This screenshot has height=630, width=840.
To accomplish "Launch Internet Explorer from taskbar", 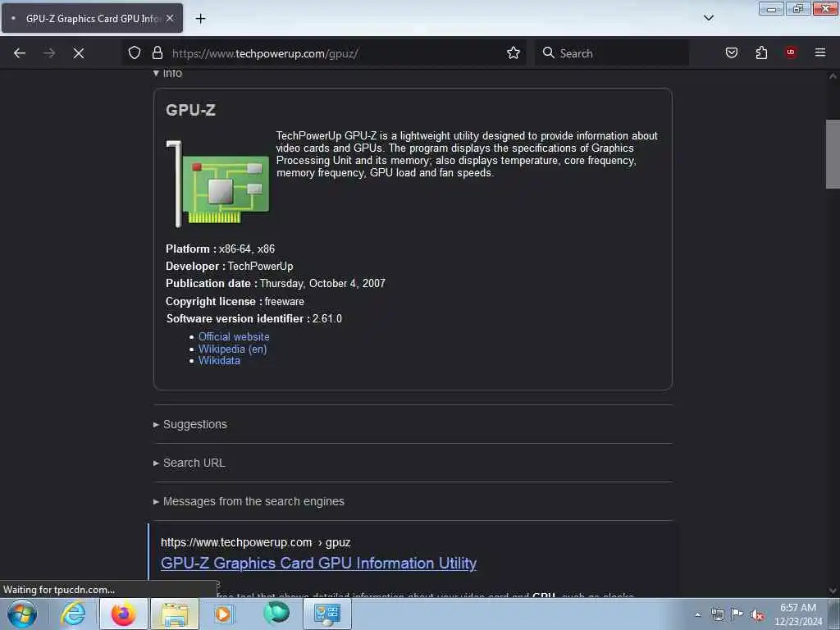I will pyautogui.click(x=73, y=614).
